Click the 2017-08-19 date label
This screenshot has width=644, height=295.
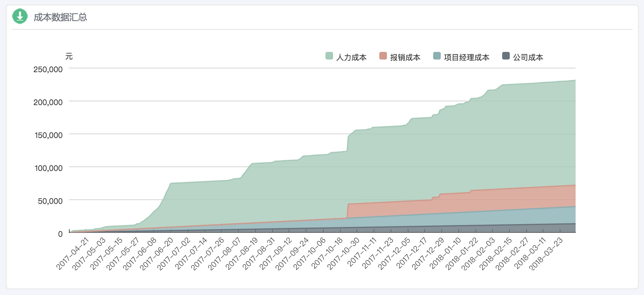242,254
